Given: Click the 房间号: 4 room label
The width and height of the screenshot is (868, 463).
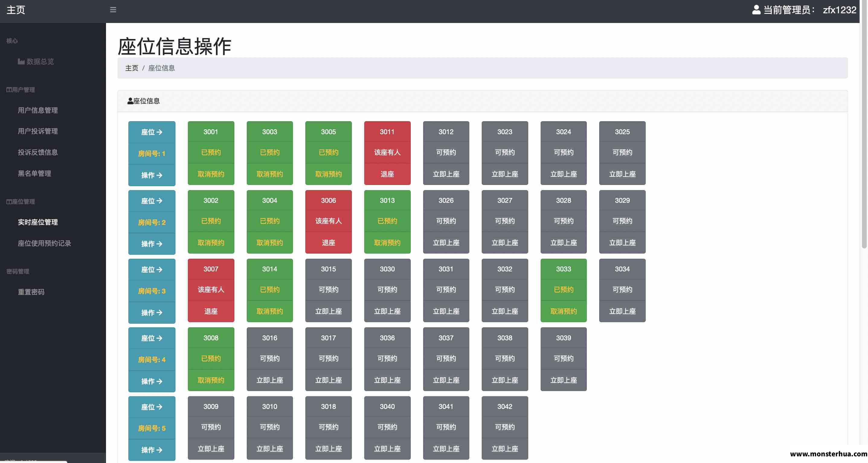Looking at the screenshot, I should point(152,360).
